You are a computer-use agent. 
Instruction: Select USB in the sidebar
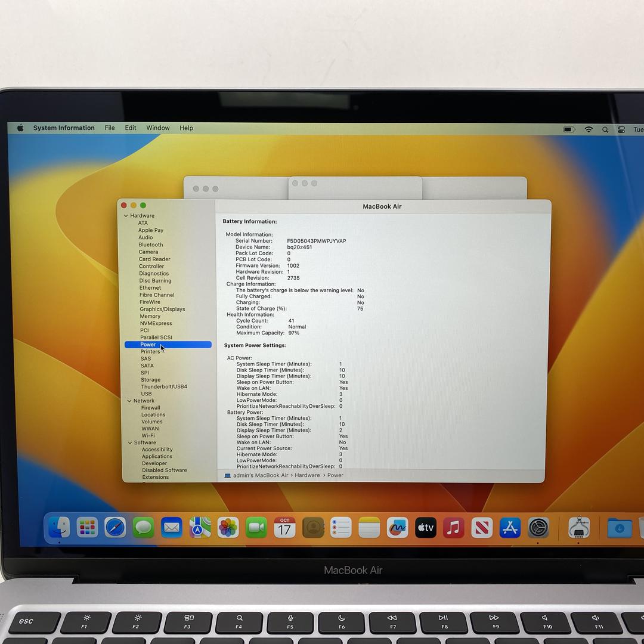click(x=146, y=394)
